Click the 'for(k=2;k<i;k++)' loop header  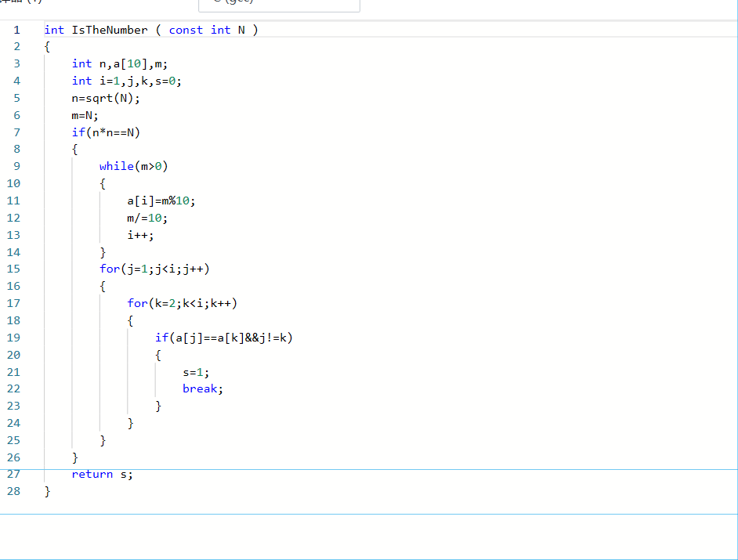(x=182, y=304)
